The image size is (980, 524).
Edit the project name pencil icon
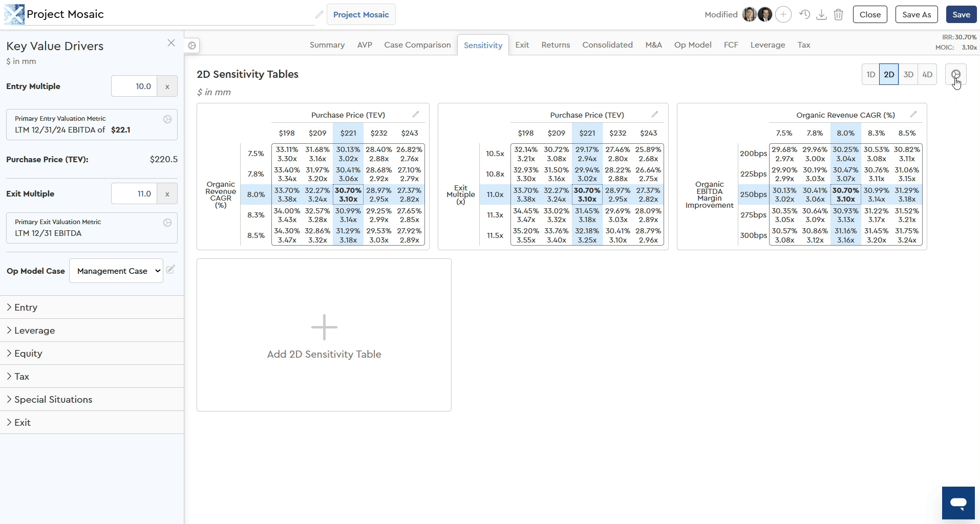(x=319, y=14)
